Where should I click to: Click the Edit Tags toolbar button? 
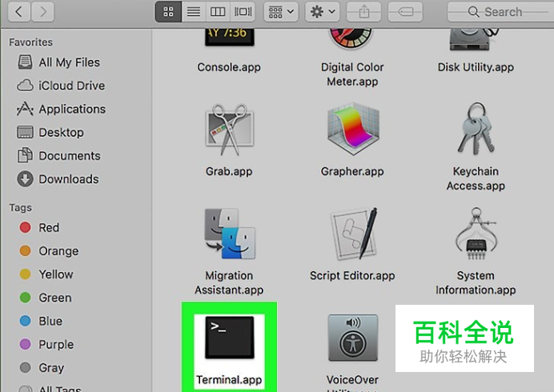[405, 12]
